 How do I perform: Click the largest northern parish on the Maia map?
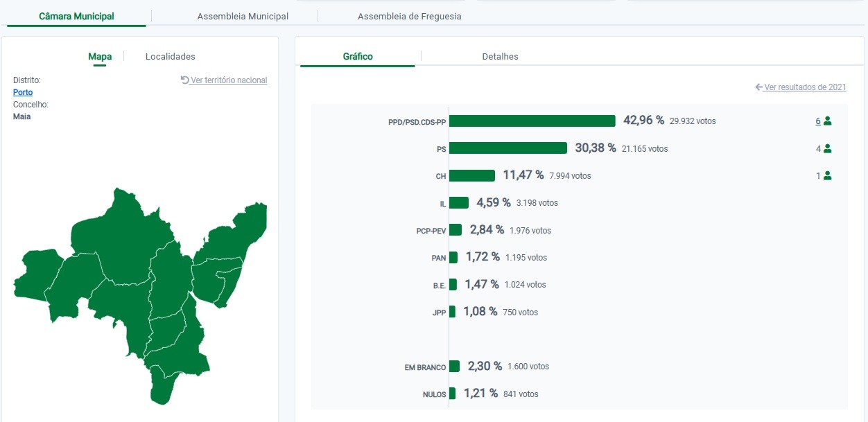[x=121, y=229]
